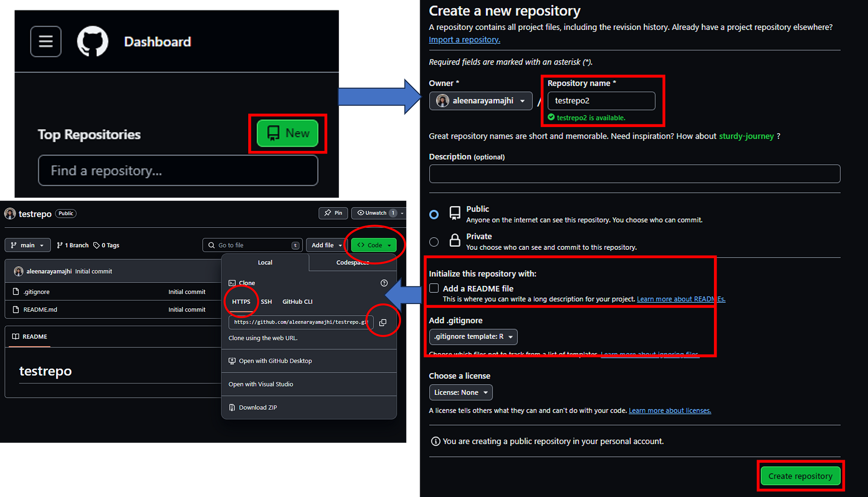Screen dimensions: 868x497
Task: Copy the clone URL to clipboard
Action: point(383,322)
